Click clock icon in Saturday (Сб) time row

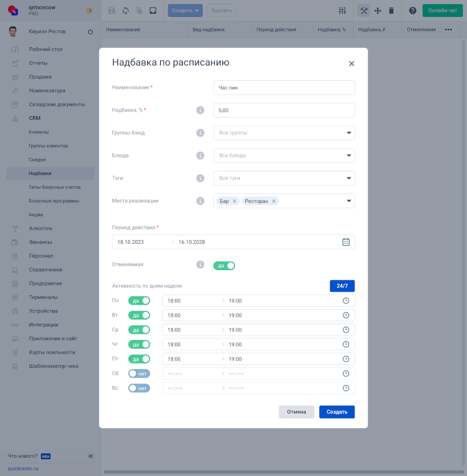click(345, 374)
